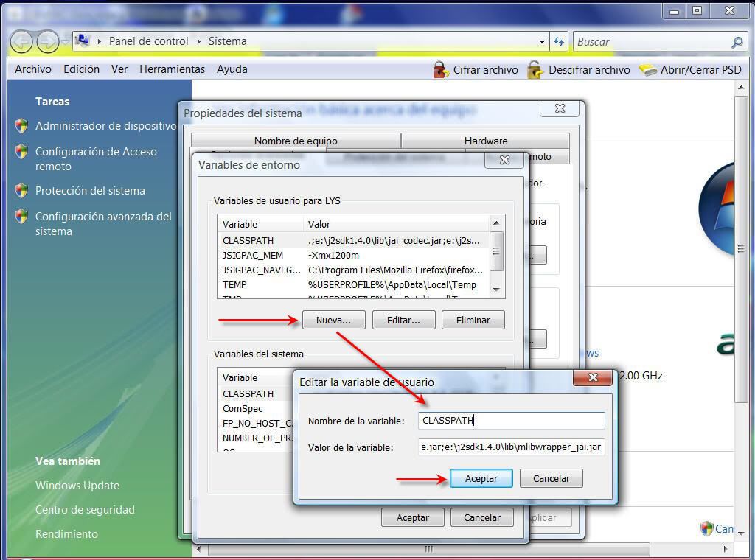
Task: Click the search magnifier icon
Action: [737, 42]
